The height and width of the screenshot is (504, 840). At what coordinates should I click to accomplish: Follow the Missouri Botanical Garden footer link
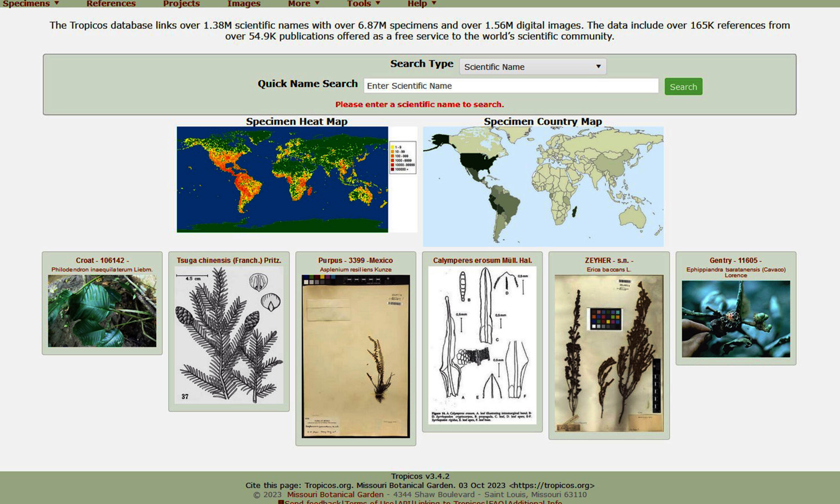335,494
